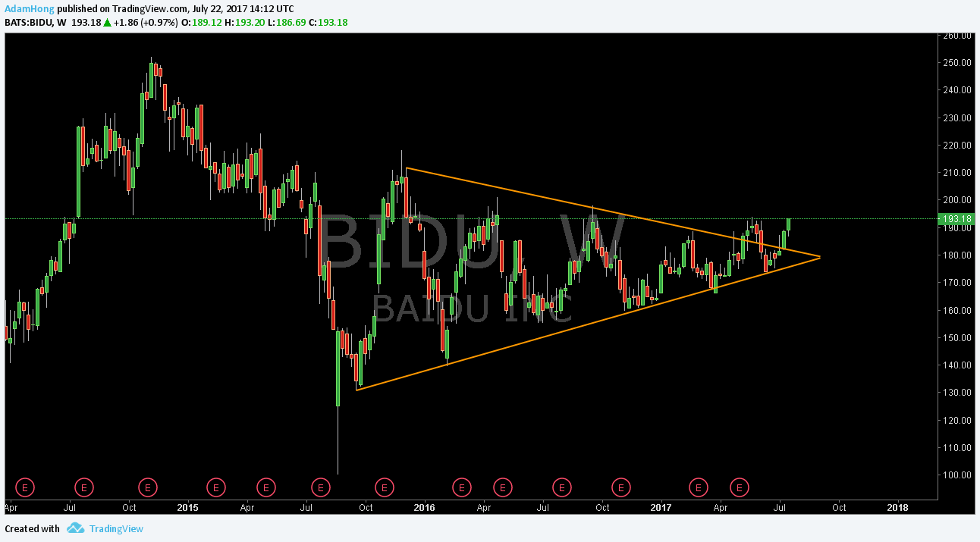Click the close value C:193.18

(328, 23)
